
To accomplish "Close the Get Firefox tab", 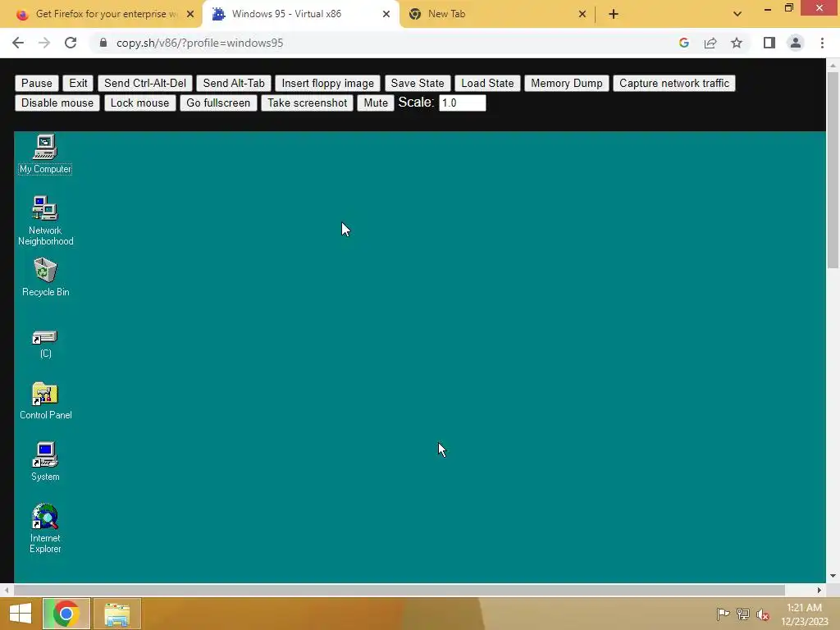I will click(190, 14).
